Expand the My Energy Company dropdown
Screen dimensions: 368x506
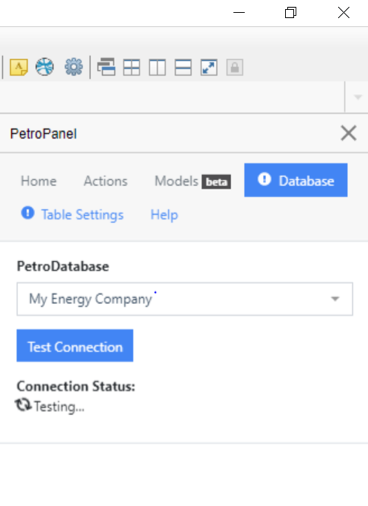pos(185,299)
